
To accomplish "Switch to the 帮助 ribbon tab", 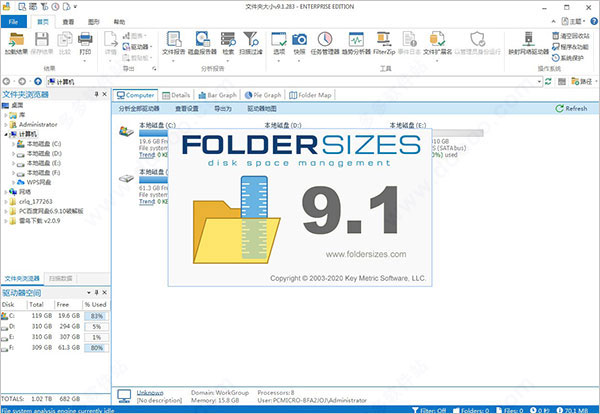I will tap(119, 22).
